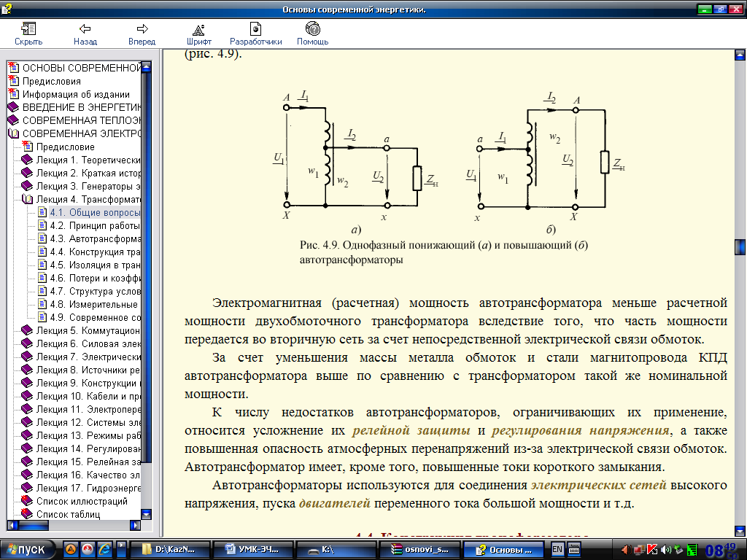Open Список иллюстраций entry
The width and height of the screenshot is (747, 560).
[x=82, y=501]
